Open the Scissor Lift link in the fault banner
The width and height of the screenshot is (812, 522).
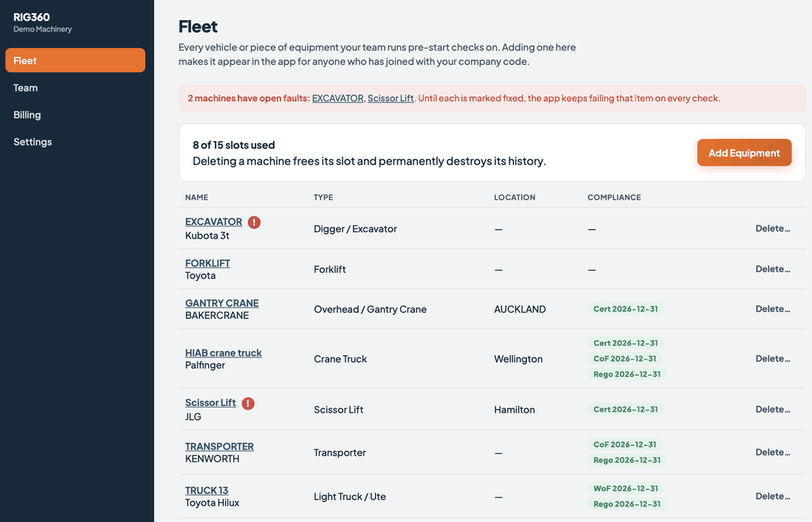390,98
